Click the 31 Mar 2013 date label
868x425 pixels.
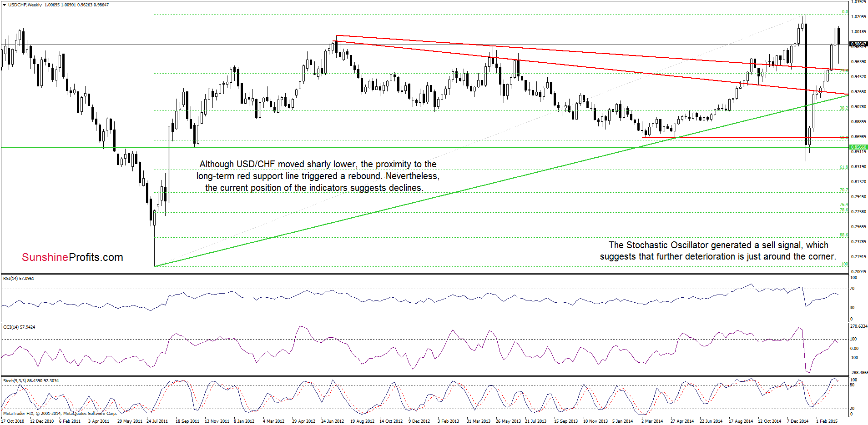[x=479, y=421]
